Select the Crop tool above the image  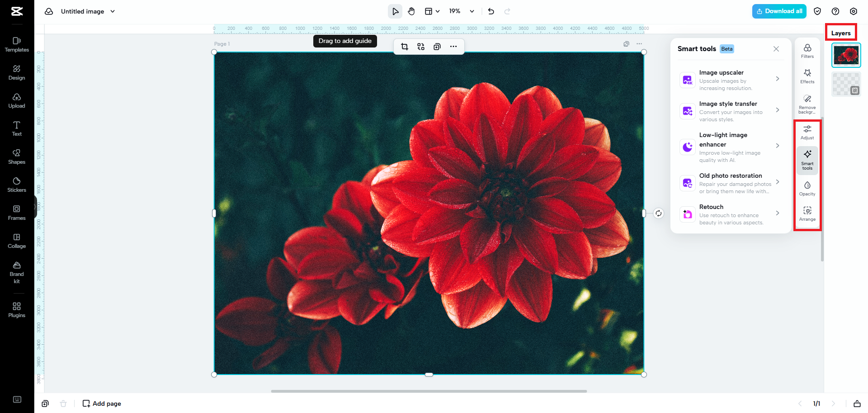405,46
